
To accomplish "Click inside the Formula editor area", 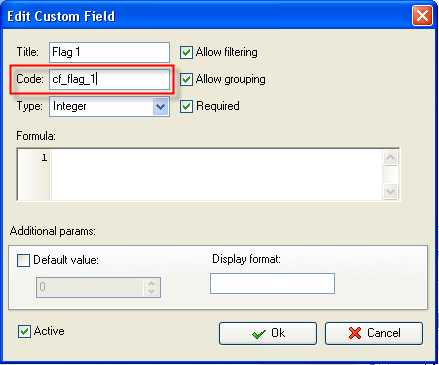I will pyautogui.click(x=217, y=174).
